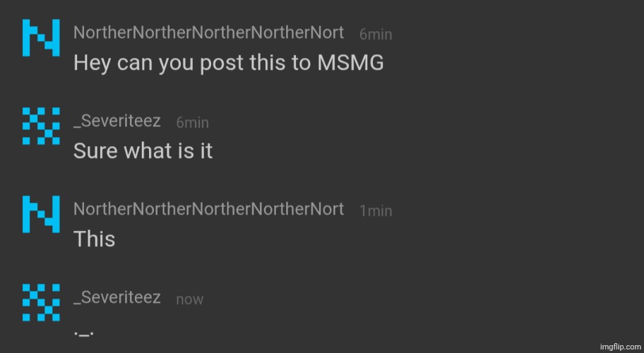
Task: Click the '._.' message text
Action: (84, 329)
